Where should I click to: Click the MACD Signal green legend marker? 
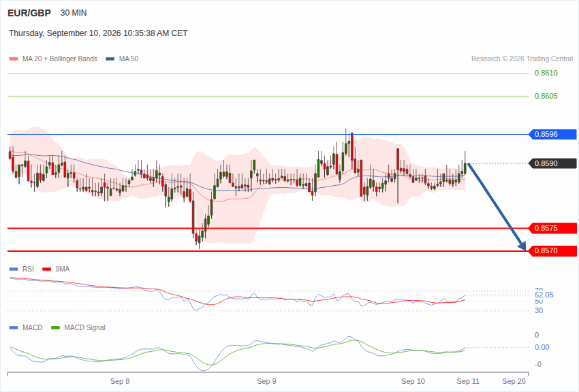point(55,327)
